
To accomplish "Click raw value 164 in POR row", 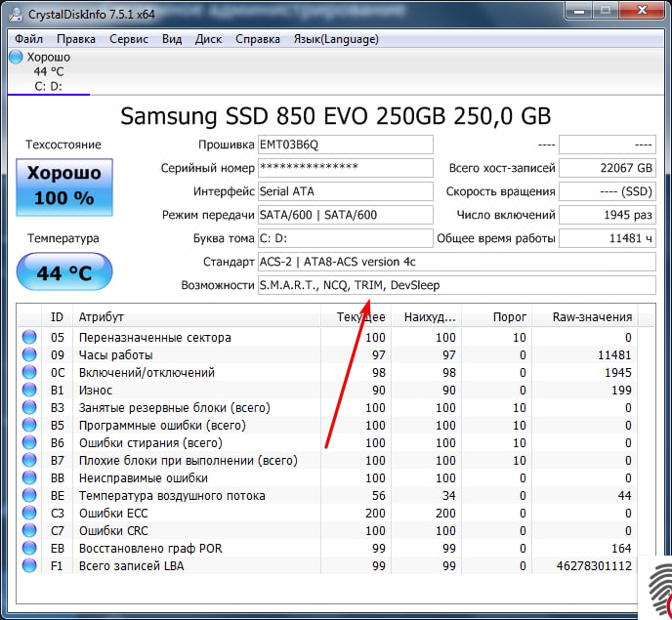I will (621, 549).
